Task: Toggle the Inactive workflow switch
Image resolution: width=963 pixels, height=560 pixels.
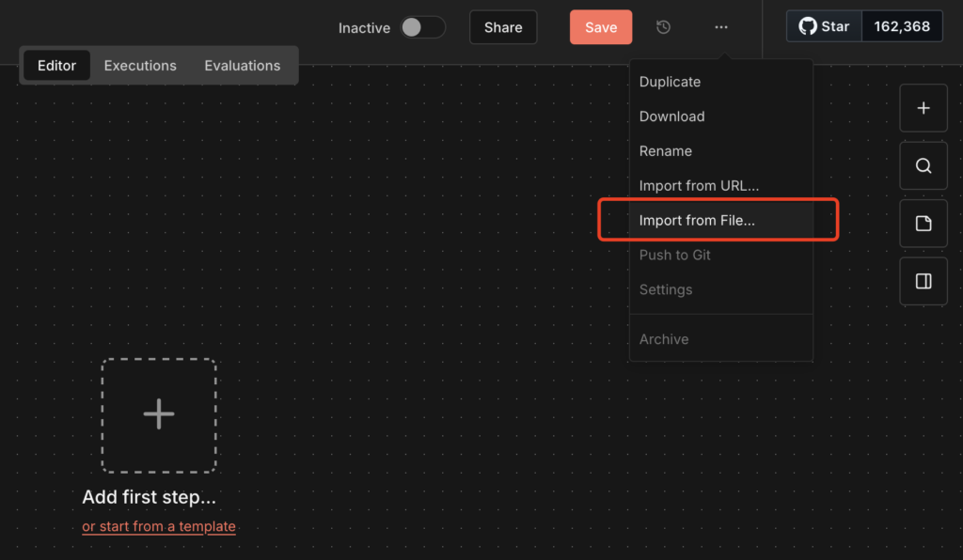Action: click(422, 27)
